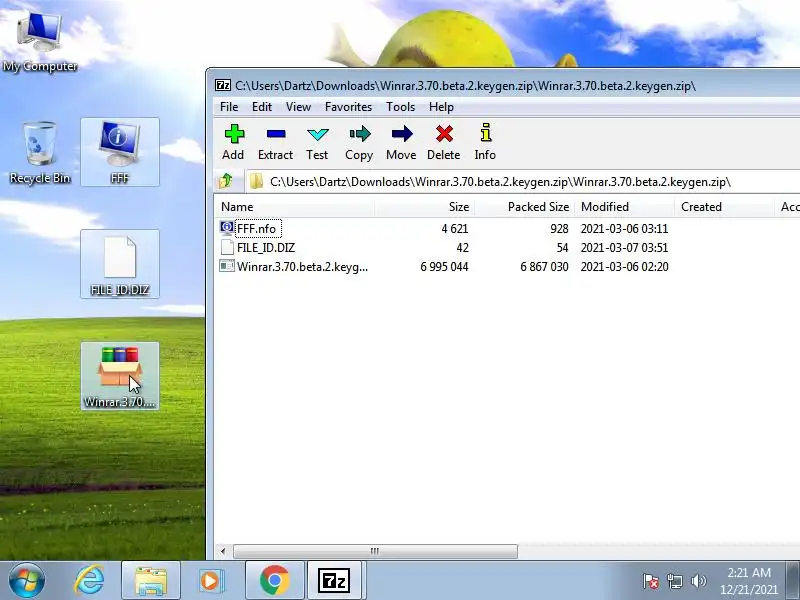The width and height of the screenshot is (800, 600).
Task: Click the Copy toolbar icon
Action: [x=360, y=134]
